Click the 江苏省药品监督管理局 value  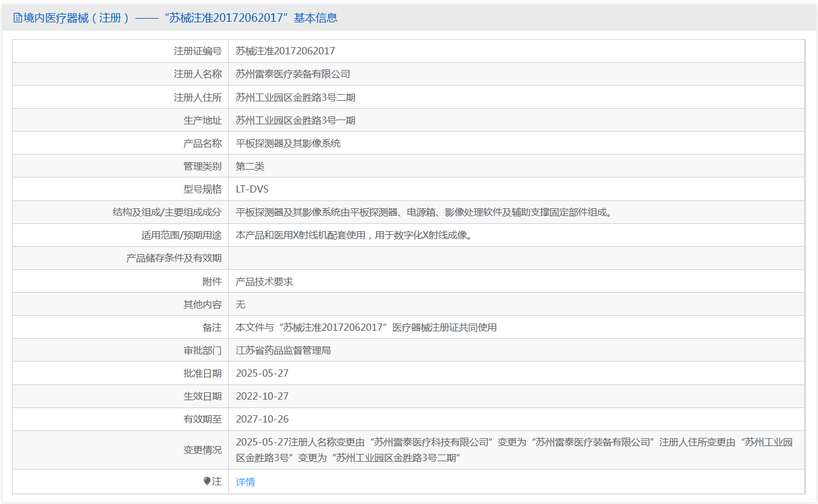click(x=283, y=350)
